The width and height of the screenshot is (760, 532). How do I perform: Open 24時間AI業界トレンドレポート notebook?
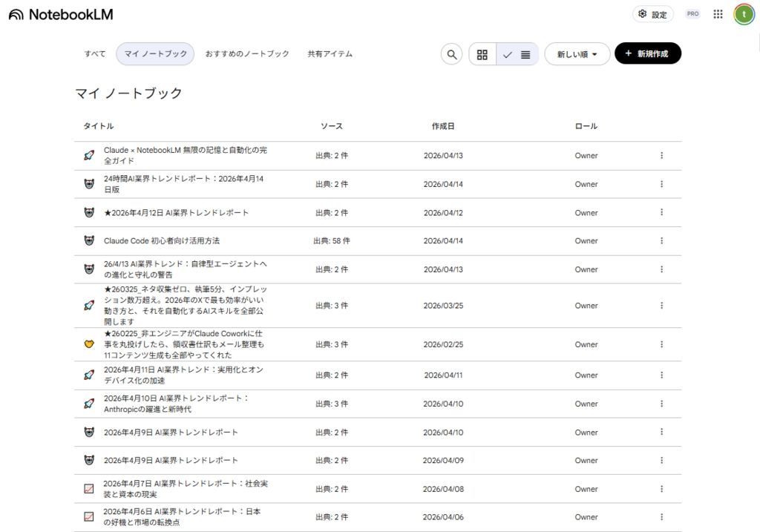tap(184, 184)
